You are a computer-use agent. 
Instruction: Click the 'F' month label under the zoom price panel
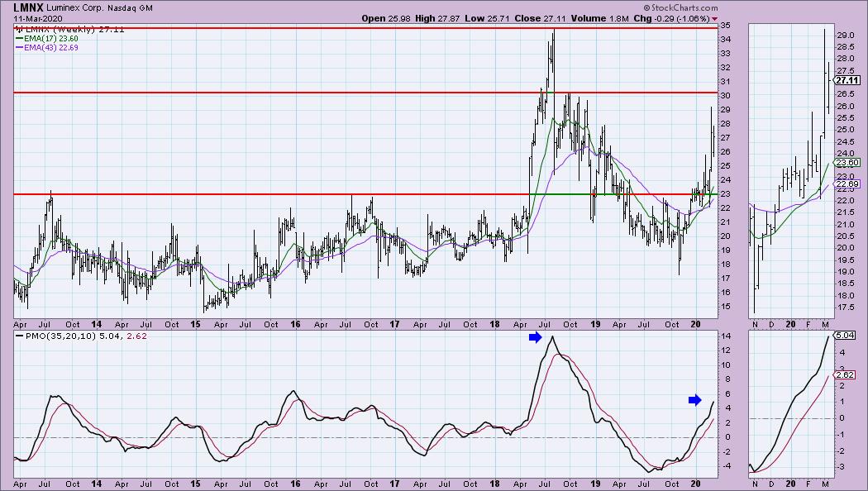click(x=808, y=324)
